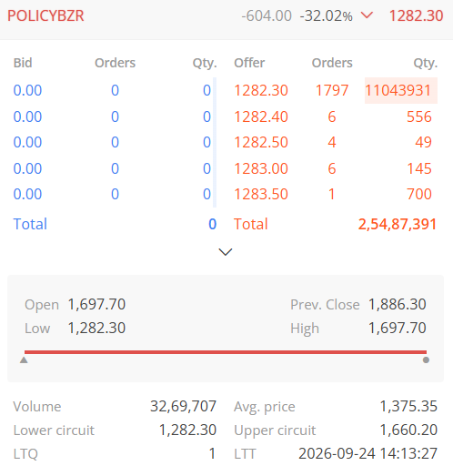Viewport: 453px width, 476px height.
Task: Click the offer quantity 145
Action: [419, 168]
